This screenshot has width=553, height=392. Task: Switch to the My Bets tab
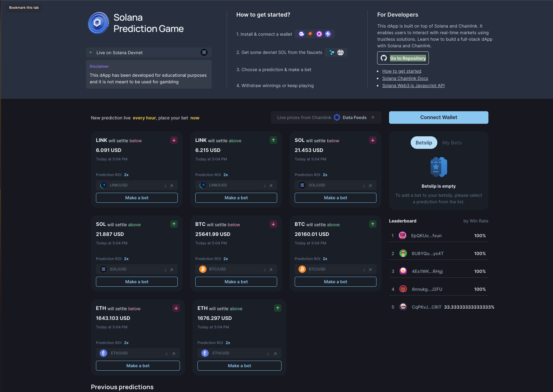click(x=452, y=143)
